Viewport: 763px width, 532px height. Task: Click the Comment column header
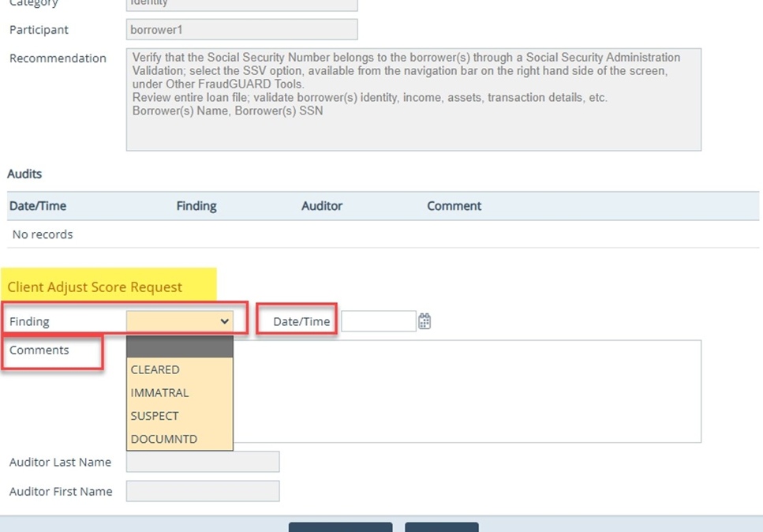tap(454, 206)
